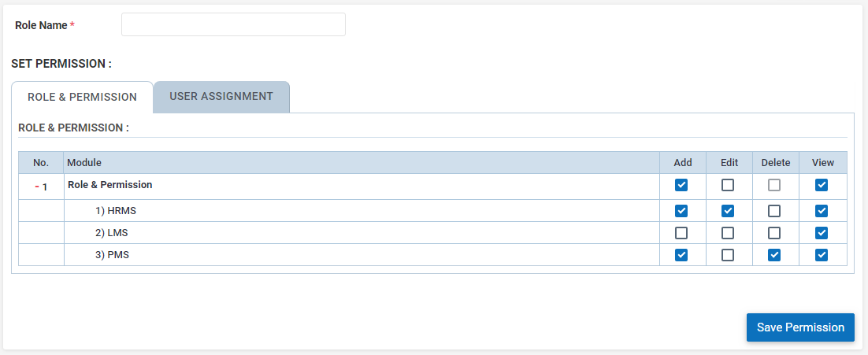This screenshot has height=355, width=868.
Task: Focus the Role Name input field
Action: [x=233, y=24]
